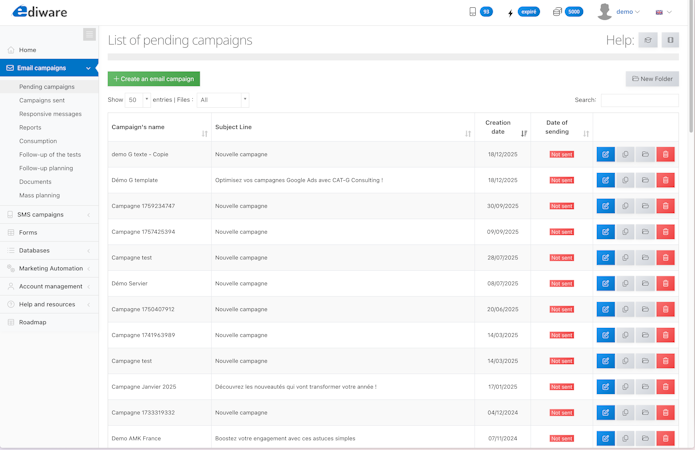695x450 pixels.
Task: Click the New Folder button
Action: coord(652,78)
